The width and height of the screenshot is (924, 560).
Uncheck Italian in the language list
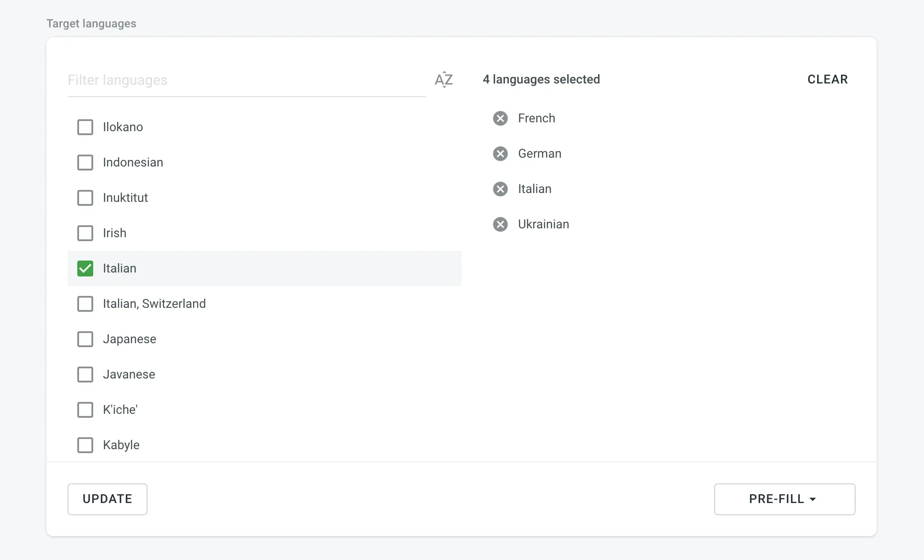coord(85,268)
